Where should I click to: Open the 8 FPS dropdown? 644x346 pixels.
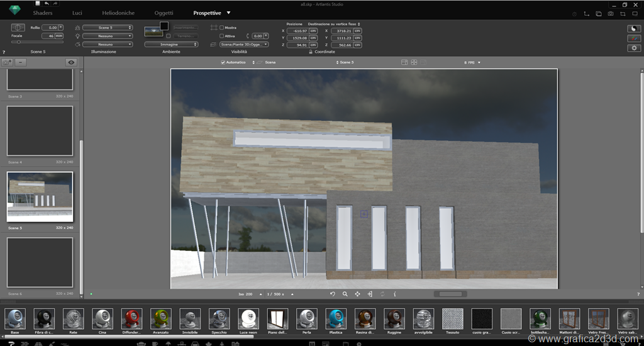tap(473, 62)
